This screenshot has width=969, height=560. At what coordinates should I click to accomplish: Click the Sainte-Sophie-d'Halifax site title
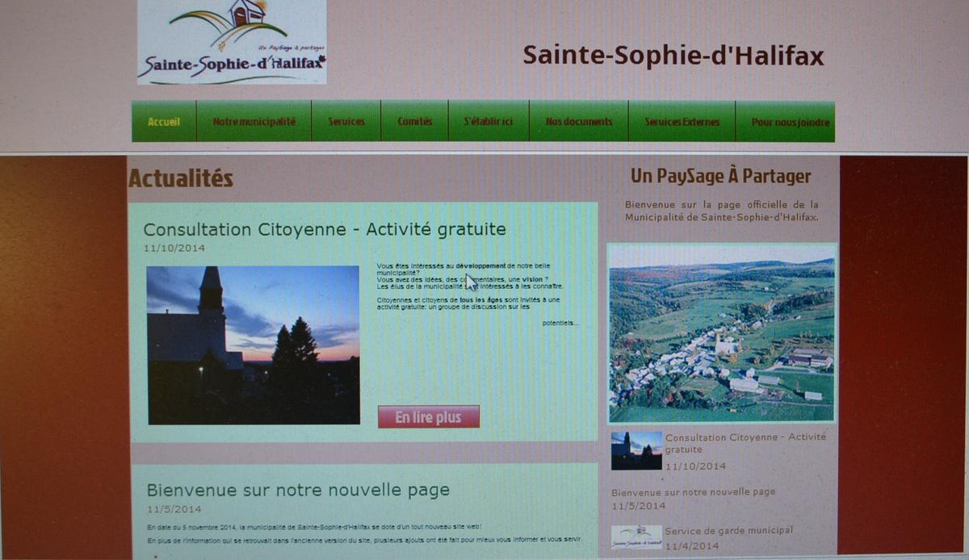pos(675,56)
